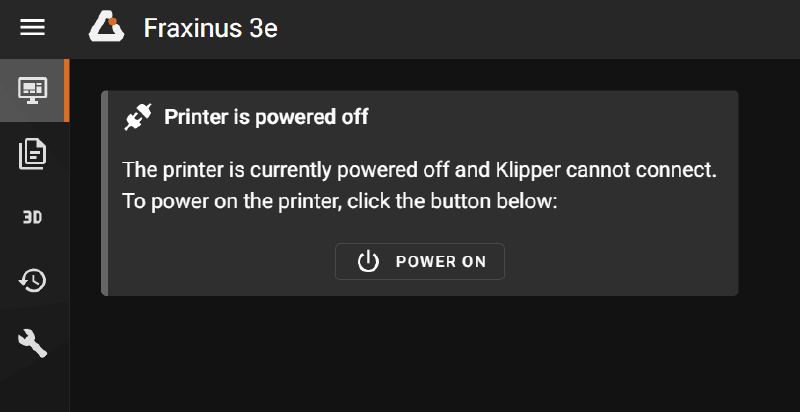
Task: Click the Mainsail logo in header
Action: point(106,27)
